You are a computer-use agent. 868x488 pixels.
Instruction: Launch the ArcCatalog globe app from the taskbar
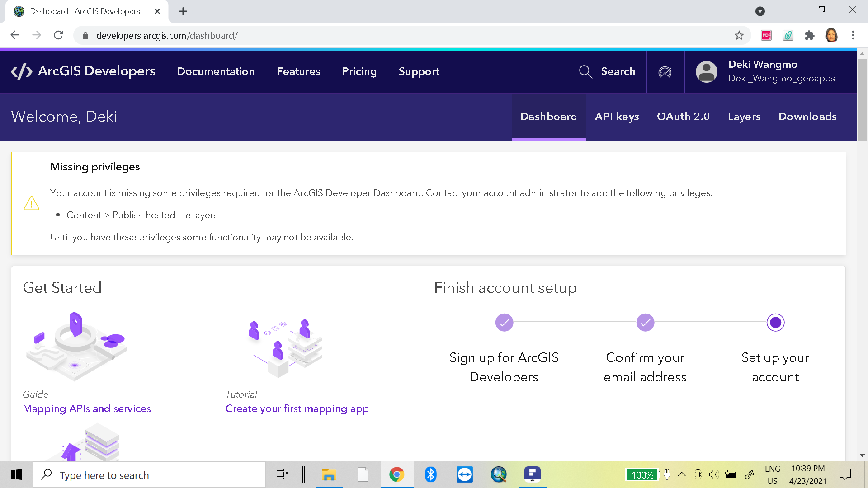498,474
